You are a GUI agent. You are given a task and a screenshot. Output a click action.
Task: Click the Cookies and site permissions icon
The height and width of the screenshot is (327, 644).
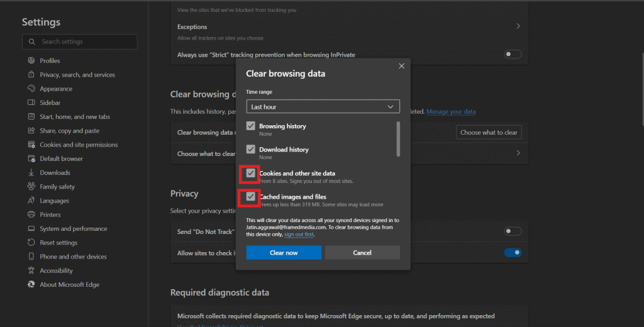click(x=31, y=144)
